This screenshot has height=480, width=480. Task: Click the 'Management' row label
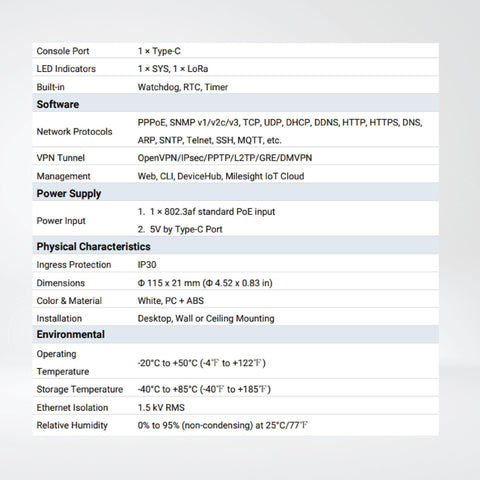(63, 176)
